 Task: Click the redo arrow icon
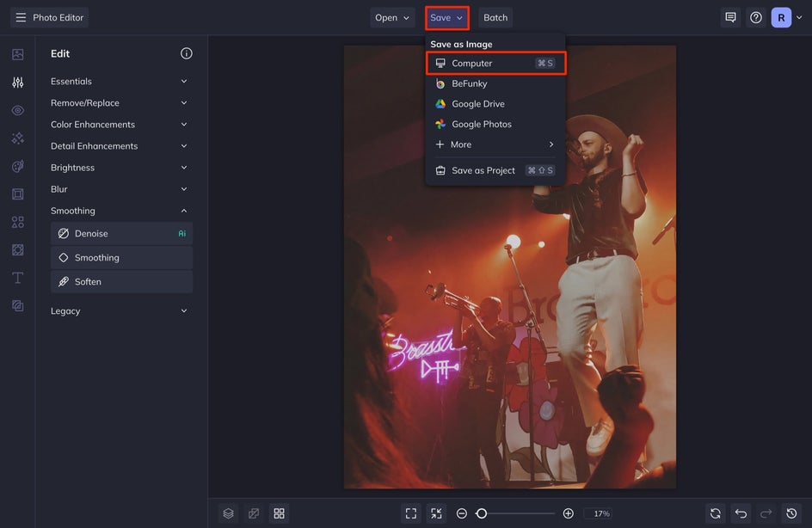point(766,513)
